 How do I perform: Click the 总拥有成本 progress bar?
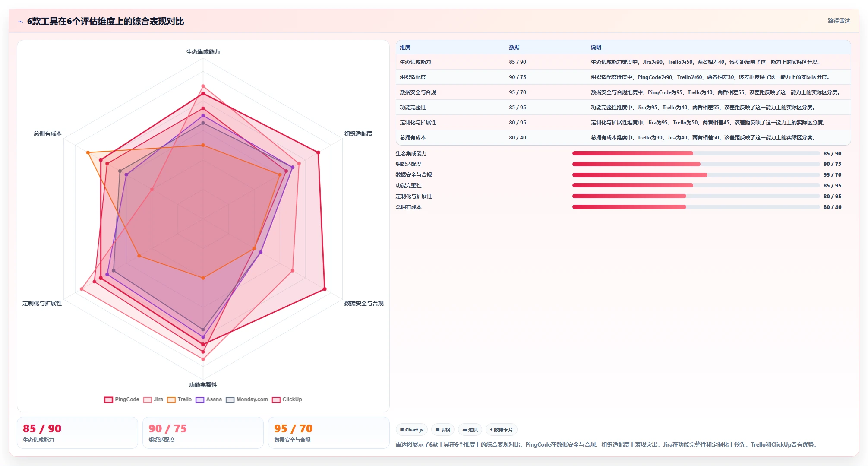696,207
